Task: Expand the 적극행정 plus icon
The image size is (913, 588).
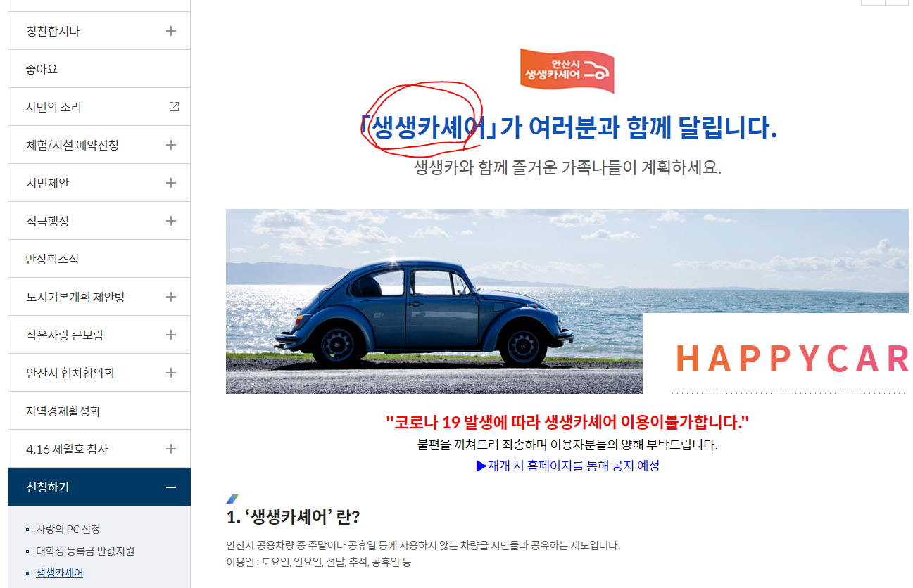Action: pyautogui.click(x=170, y=221)
